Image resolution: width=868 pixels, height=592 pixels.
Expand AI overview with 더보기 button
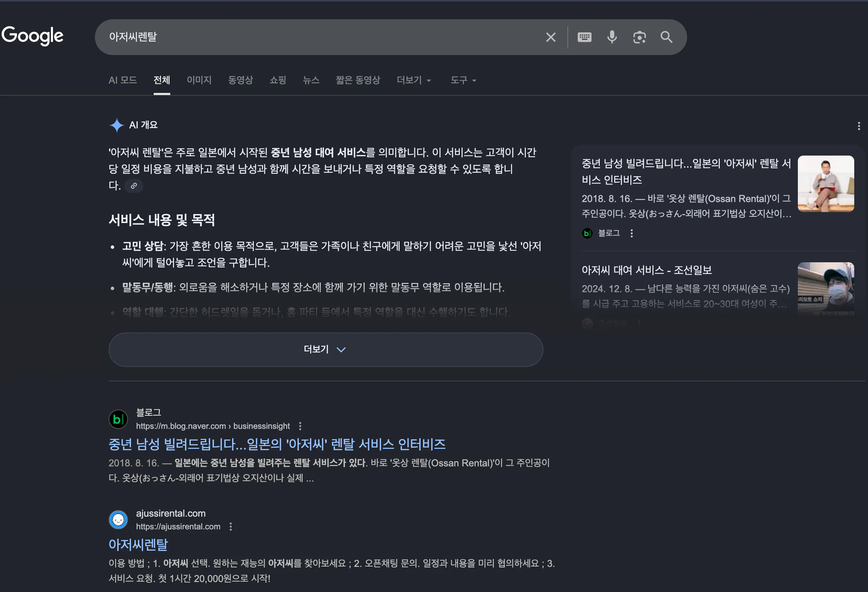tap(325, 349)
